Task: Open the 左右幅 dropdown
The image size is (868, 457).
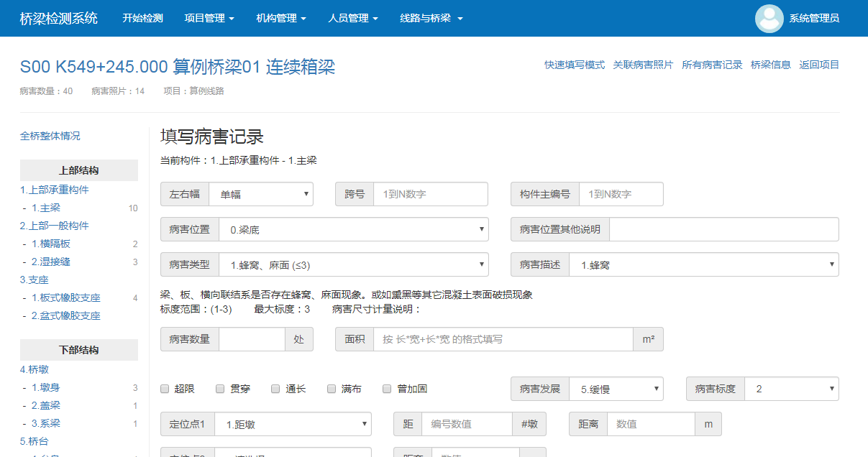Action: click(x=260, y=194)
